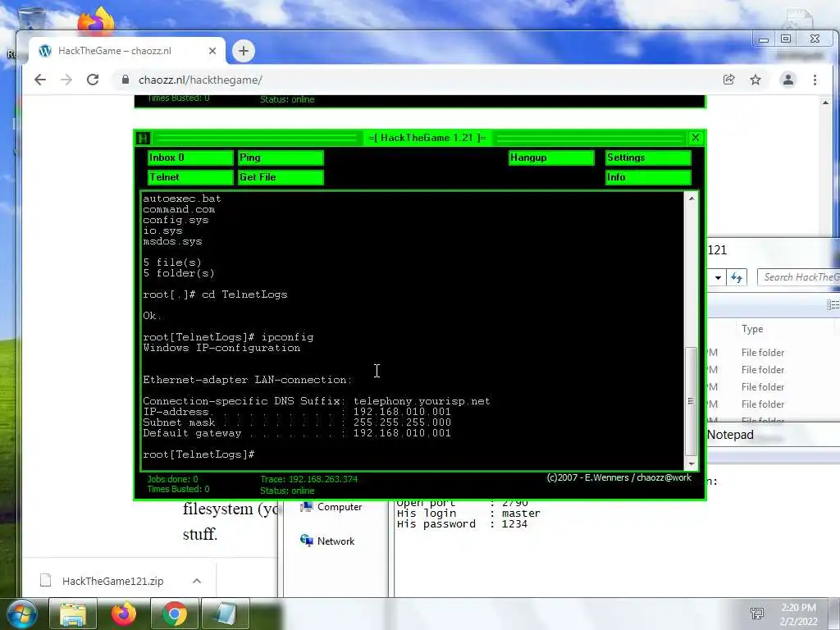Focus the Search HackTheG... box in Explorer

coord(798,277)
